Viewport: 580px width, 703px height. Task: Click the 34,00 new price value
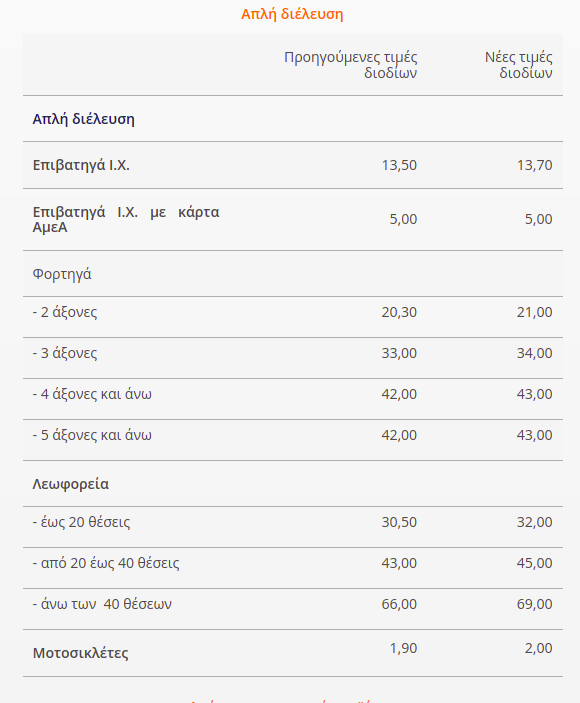point(535,353)
